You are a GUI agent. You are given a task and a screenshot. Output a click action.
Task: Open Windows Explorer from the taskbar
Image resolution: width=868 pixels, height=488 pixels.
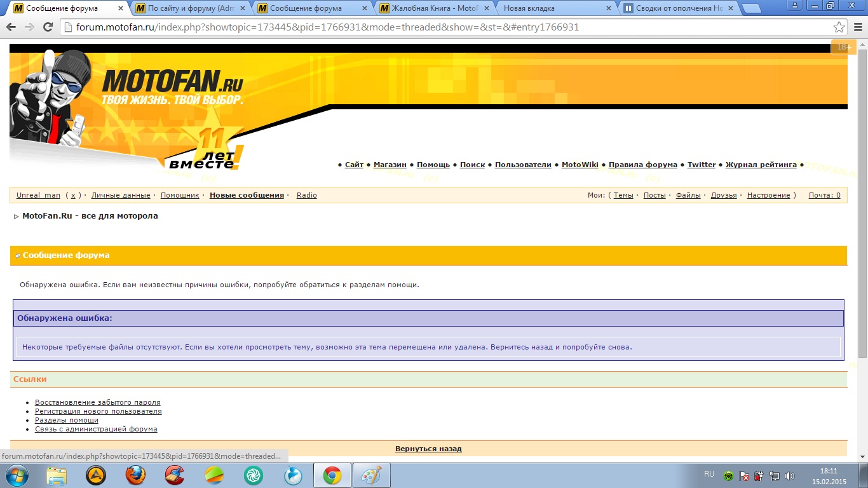pyautogui.click(x=57, y=475)
